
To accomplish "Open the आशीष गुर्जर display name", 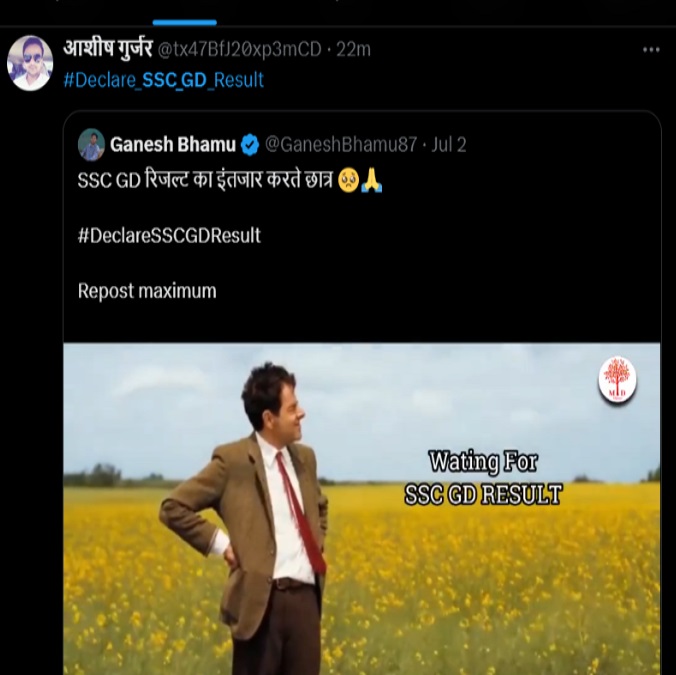I will click(107, 50).
